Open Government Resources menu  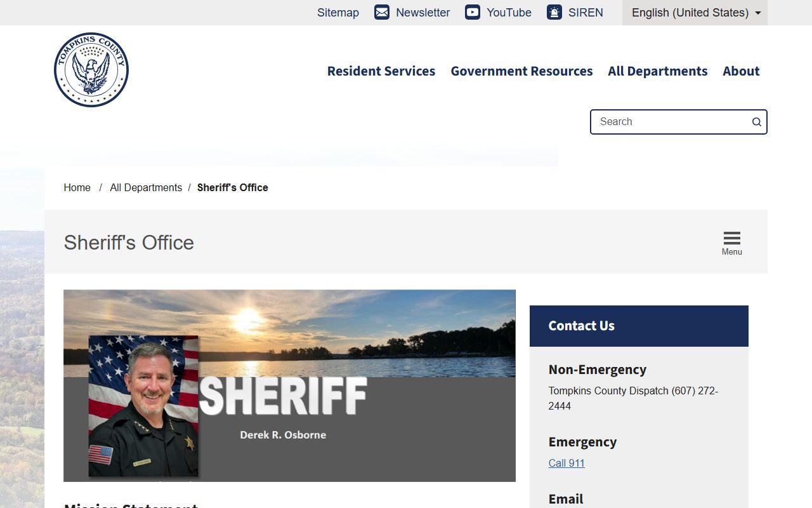(x=521, y=71)
